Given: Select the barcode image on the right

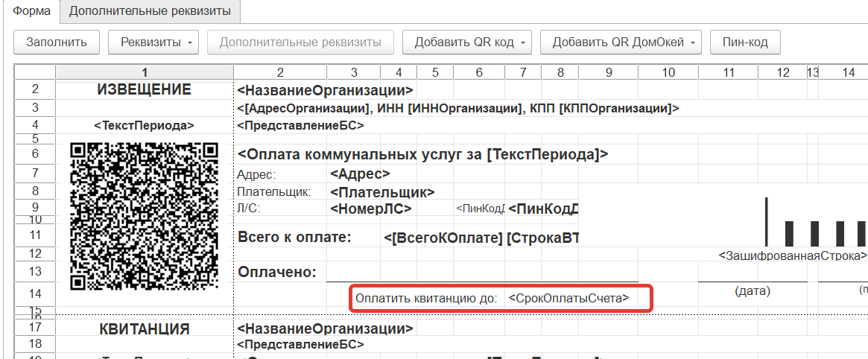Looking at the screenshot, I should tap(816, 222).
